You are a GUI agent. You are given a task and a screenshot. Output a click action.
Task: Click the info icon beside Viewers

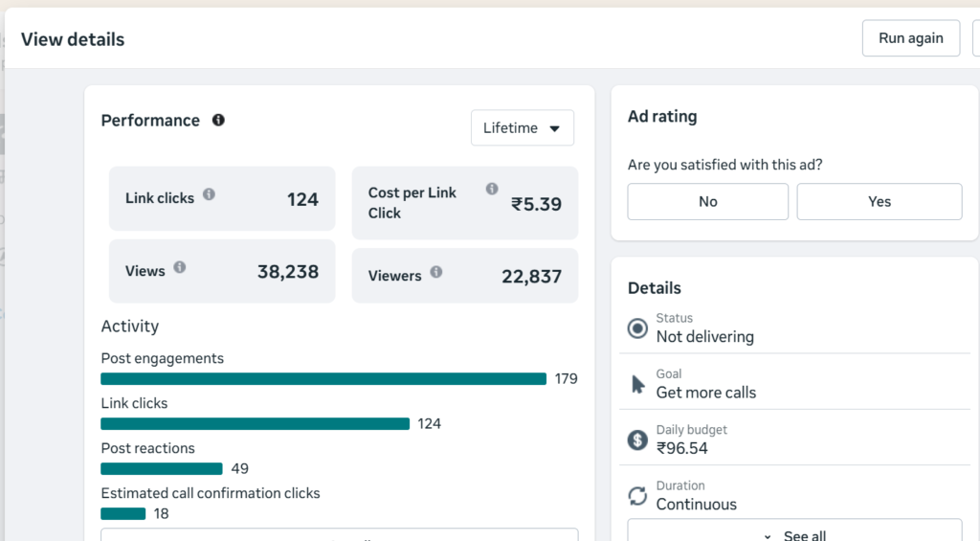(436, 272)
